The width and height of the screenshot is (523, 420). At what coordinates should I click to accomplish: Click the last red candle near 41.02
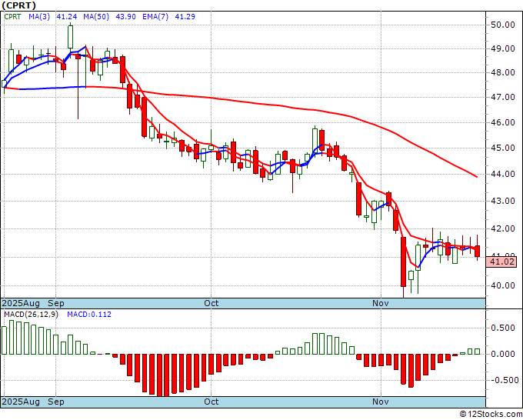click(x=478, y=251)
